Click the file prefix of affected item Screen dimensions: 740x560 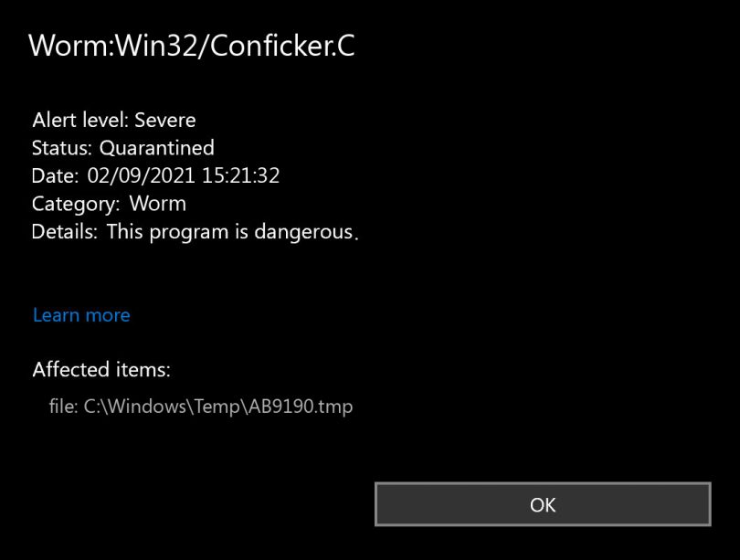[x=69, y=406]
